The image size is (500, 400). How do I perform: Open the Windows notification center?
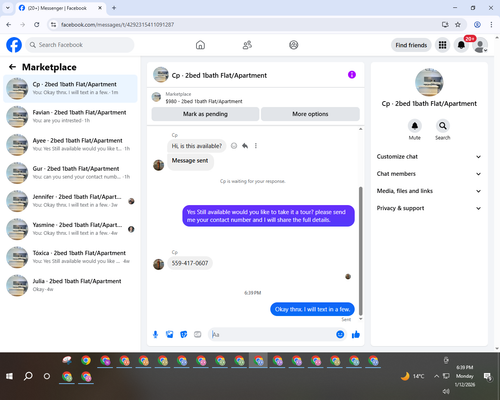[487, 376]
